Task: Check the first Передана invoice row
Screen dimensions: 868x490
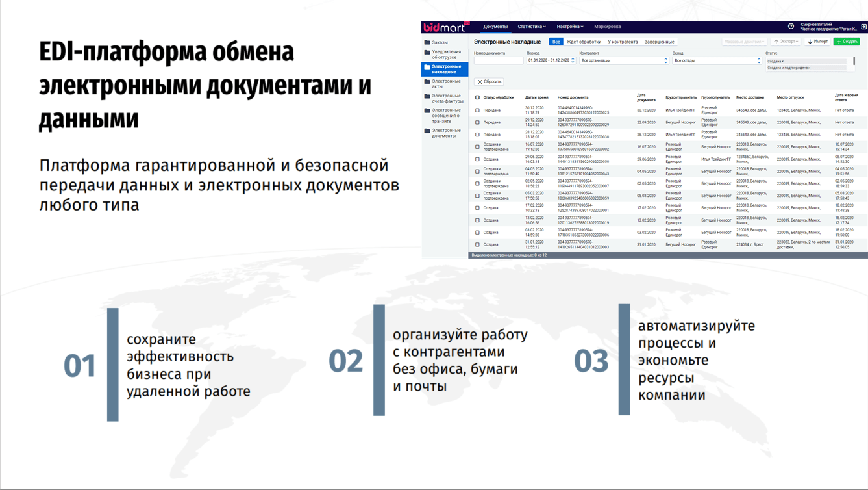Action: coord(477,110)
